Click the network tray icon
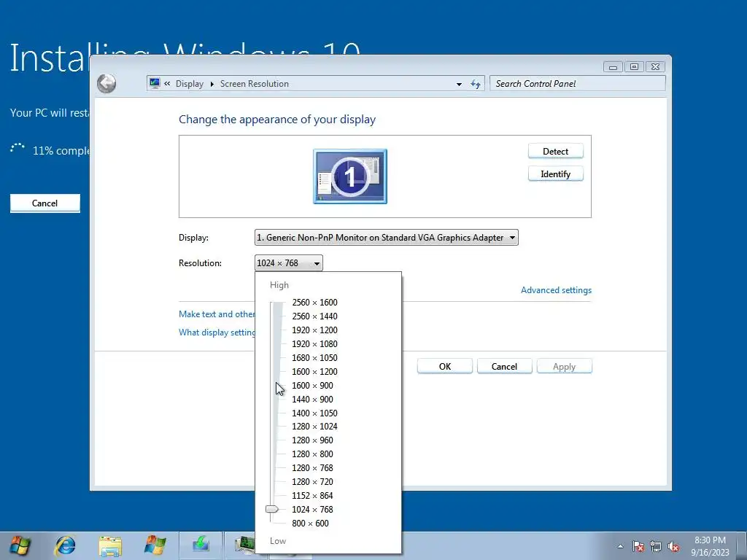 656,546
